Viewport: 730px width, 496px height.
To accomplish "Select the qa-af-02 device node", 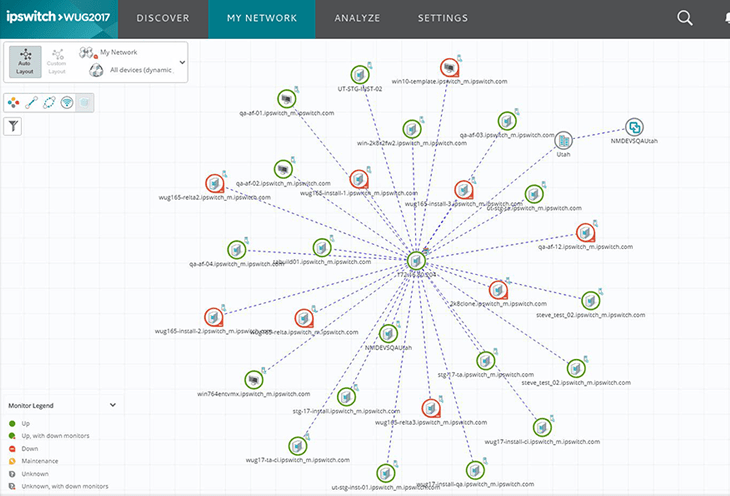I will pos(283,170).
